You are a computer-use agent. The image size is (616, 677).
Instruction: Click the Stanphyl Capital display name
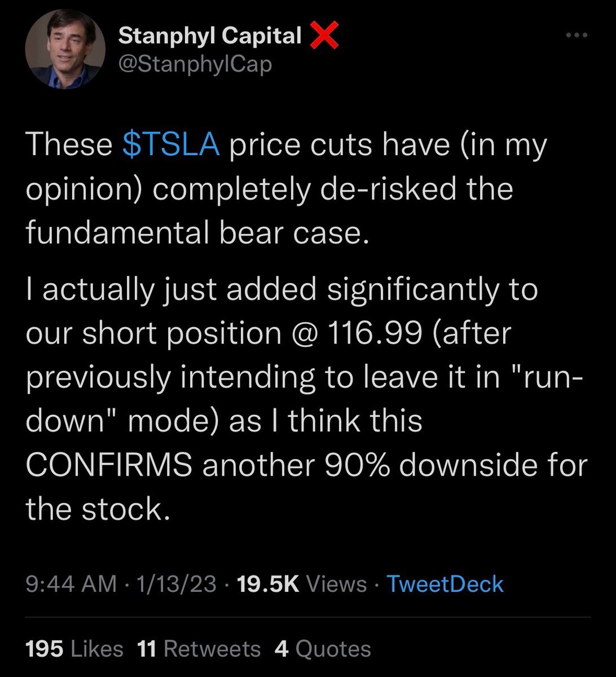tap(210, 36)
